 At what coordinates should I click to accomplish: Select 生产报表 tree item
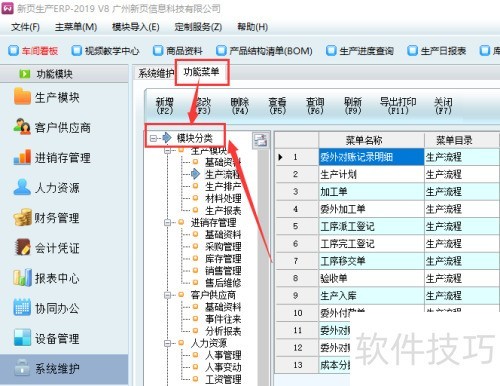point(223,210)
